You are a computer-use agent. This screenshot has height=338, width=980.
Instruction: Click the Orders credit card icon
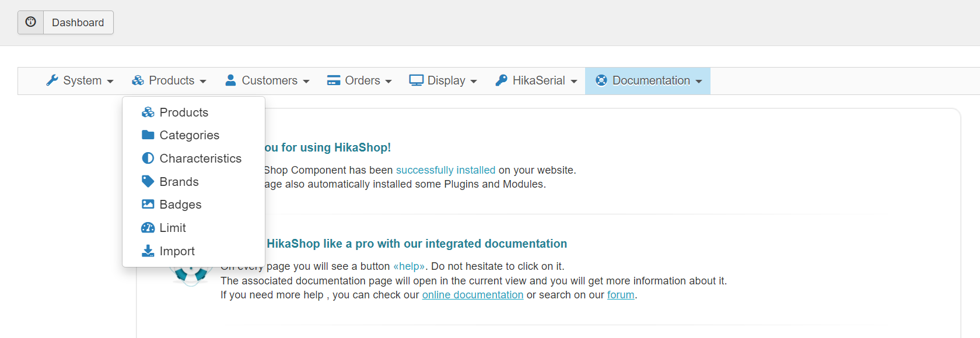point(334,80)
